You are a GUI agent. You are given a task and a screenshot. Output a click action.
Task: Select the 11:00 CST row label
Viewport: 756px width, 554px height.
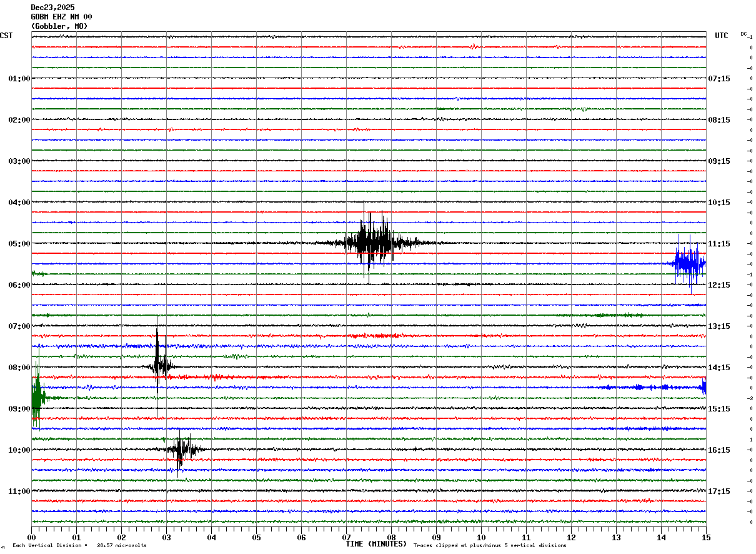pos(19,491)
